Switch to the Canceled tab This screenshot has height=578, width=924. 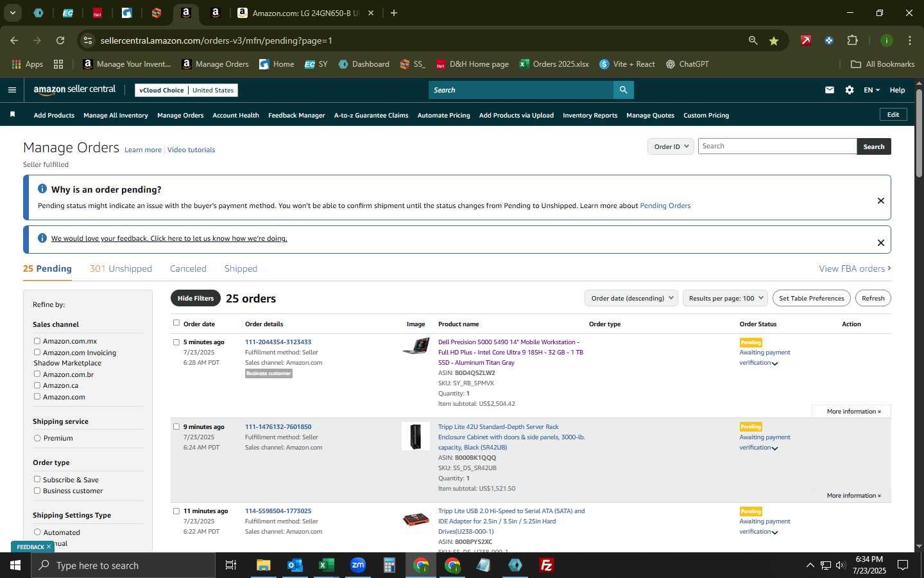188,268
